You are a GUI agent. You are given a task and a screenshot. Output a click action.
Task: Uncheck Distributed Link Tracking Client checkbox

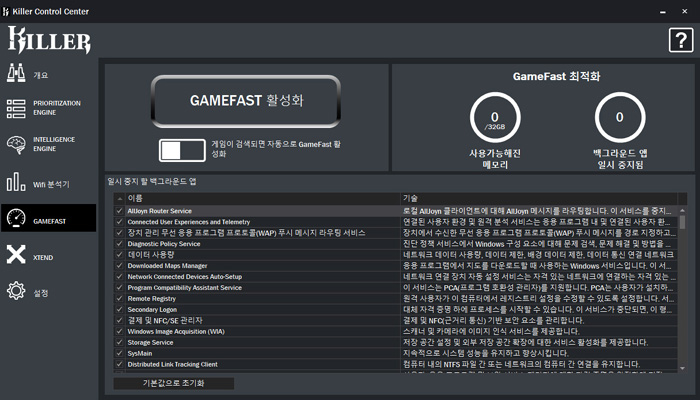pyautogui.click(x=119, y=364)
